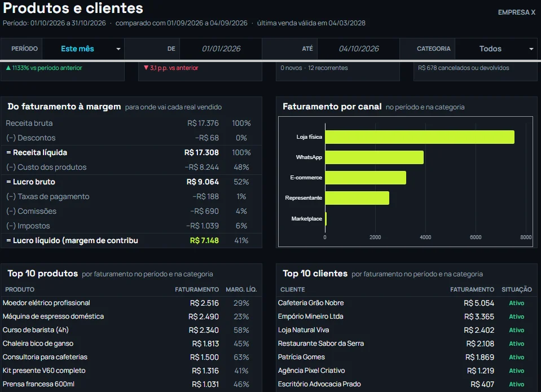Select the Receita líquida value R$ 17.308
Image resolution: width=541 pixels, height=392 pixels.
[201, 152]
